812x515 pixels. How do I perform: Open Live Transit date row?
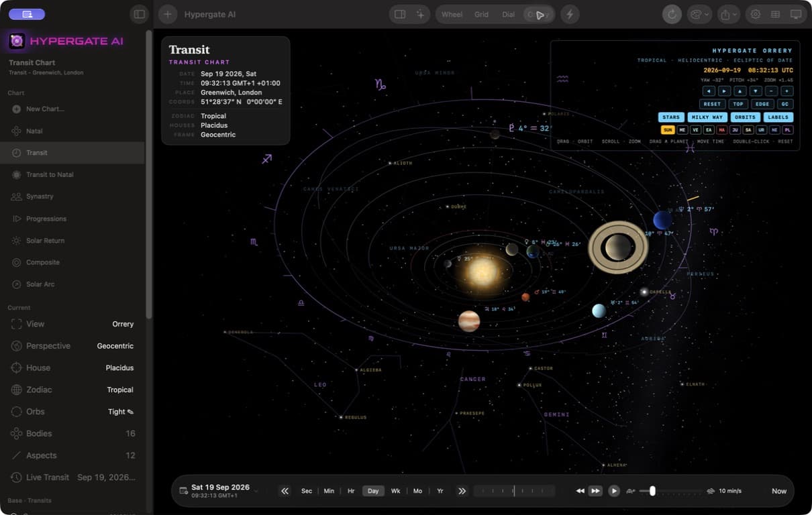pyautogui.click(x=72, y=477)
